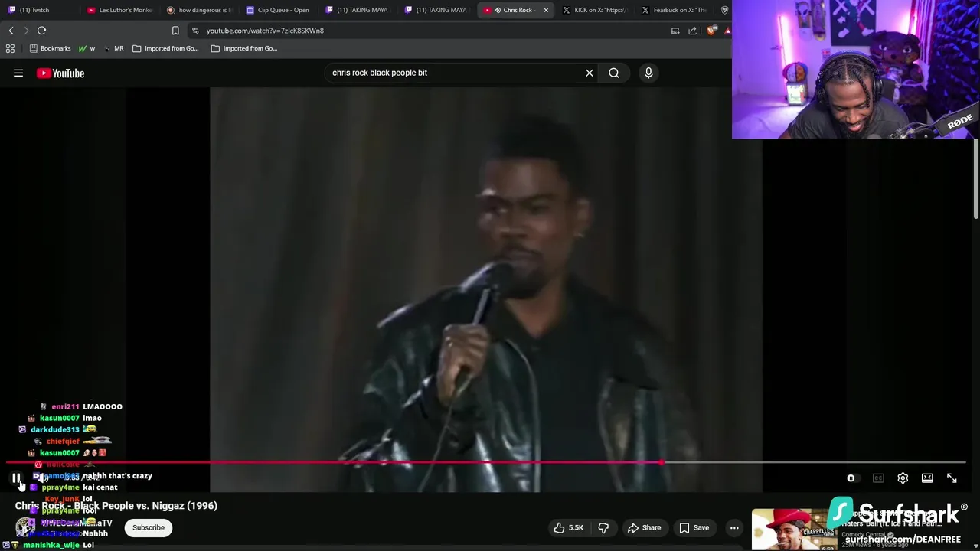Close the active Chris Rock tab
This screenshot has width=980, height=551.
coord(546,10)
